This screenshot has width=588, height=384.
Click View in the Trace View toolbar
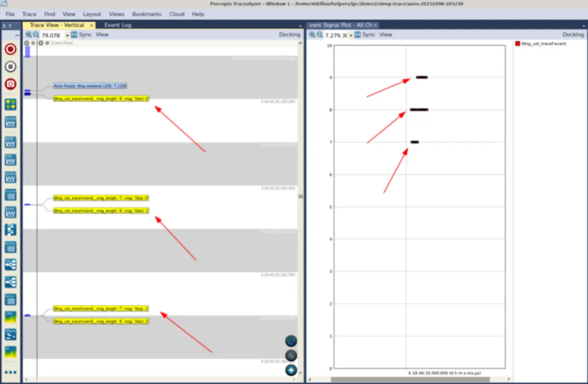pyautogui.click(x=102, y=35)
